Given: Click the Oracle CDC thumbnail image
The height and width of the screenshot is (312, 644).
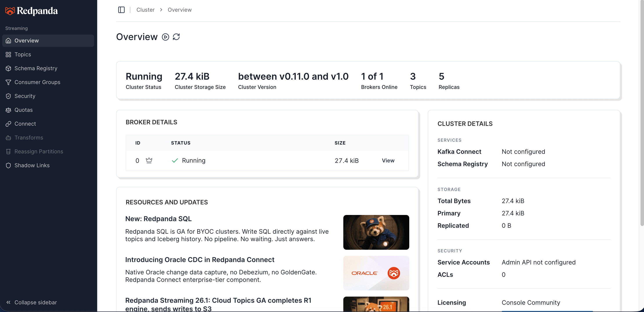Looking at the screenshot, I should pos(376,273).
